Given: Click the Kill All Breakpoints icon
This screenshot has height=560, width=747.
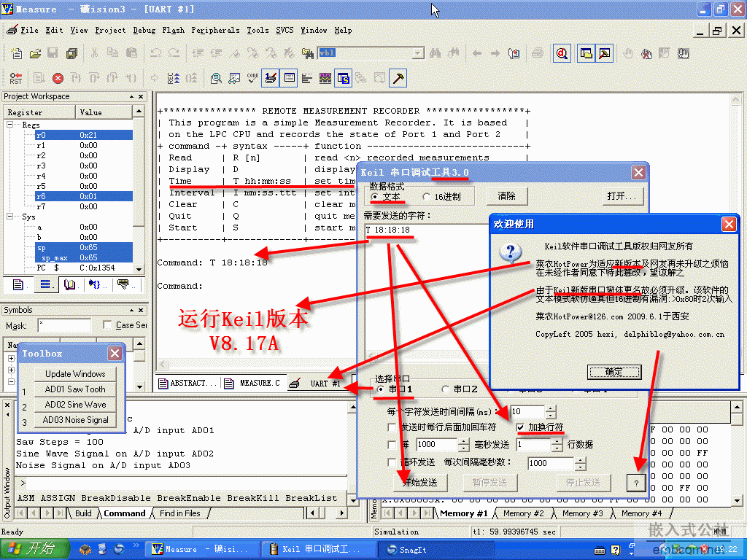Looking at the screenshot, I should [x=646, y=53].
